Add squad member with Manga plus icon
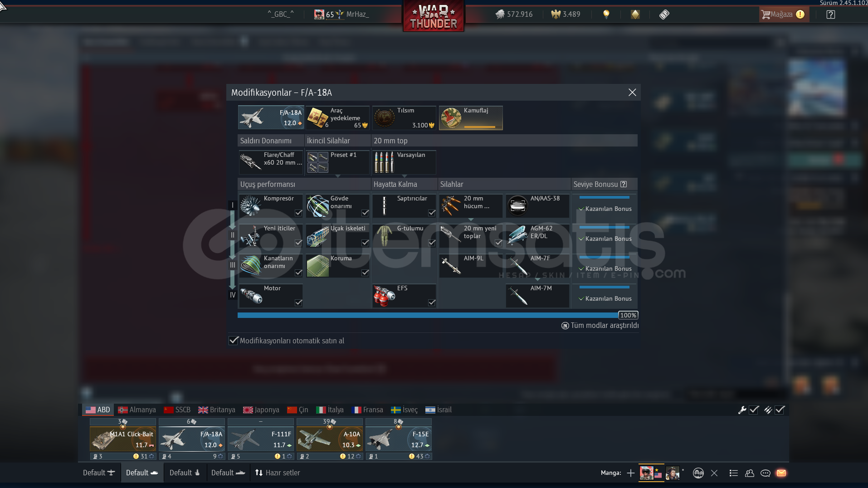The image size is (868, 488). tap(630, 473)
